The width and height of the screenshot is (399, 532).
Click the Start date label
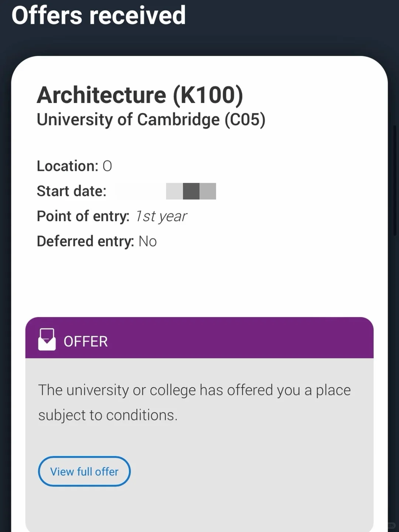coord(72,191)
